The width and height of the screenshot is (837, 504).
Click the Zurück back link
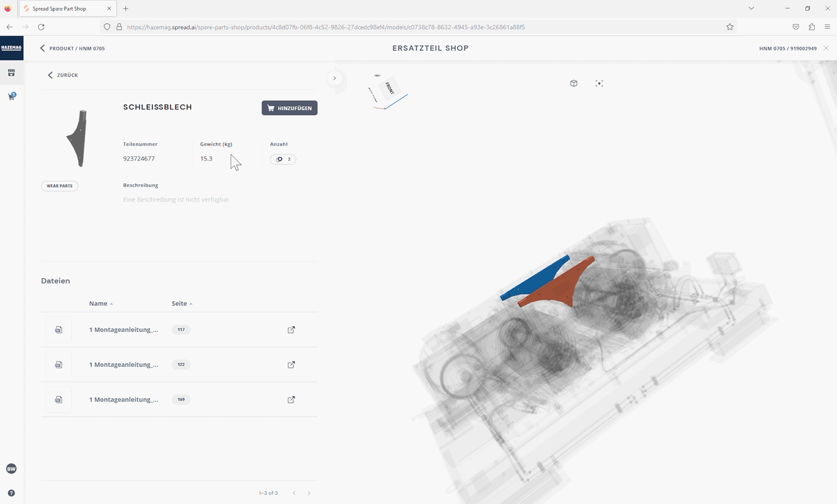tap(63, 75)
